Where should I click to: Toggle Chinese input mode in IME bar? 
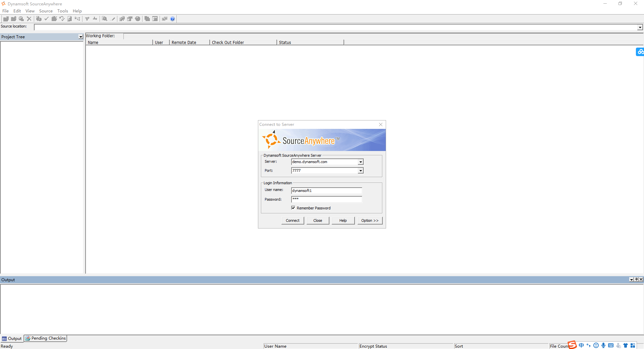pyautogui.click(x=581, y=345)
